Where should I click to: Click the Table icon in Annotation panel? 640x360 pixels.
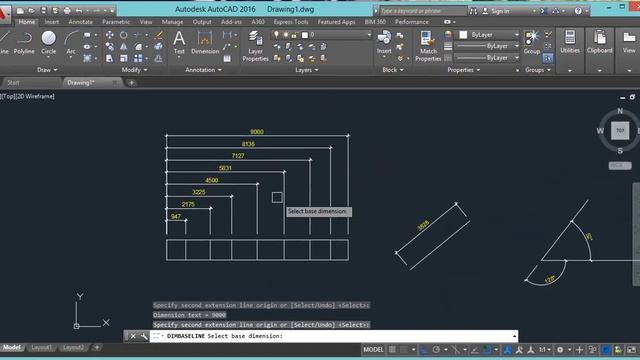227,59
